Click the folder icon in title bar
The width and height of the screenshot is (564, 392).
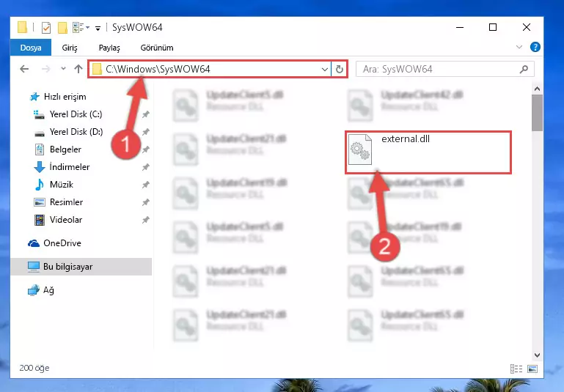coord(23,27)
